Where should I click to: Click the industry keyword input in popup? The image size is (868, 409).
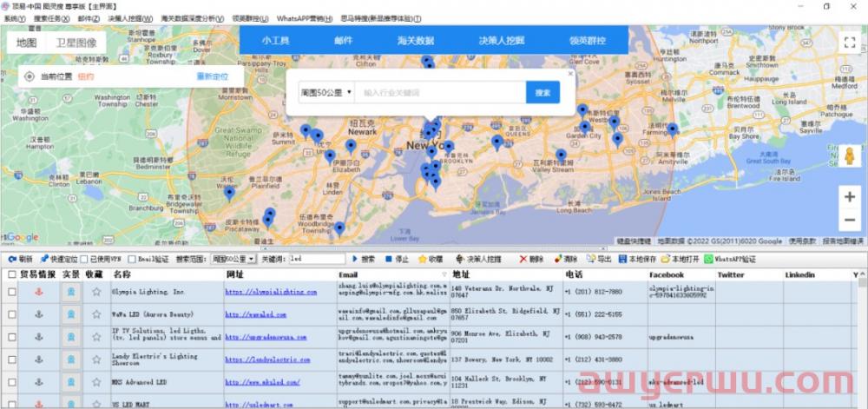pyautogui.click(x=440, y=92)
